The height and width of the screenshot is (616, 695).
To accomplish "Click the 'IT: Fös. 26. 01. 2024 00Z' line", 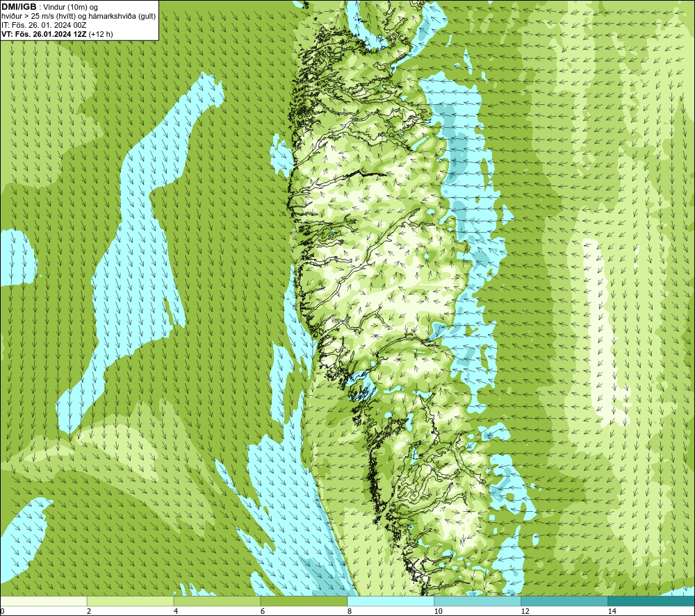I will pos(44,25).
